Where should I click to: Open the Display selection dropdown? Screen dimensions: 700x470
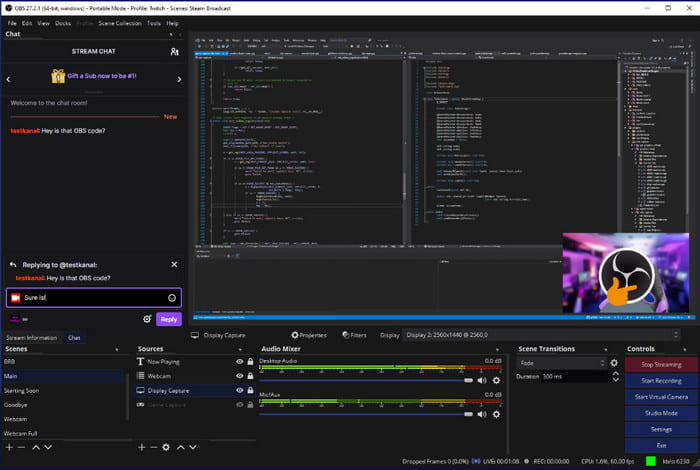(542, 335)
